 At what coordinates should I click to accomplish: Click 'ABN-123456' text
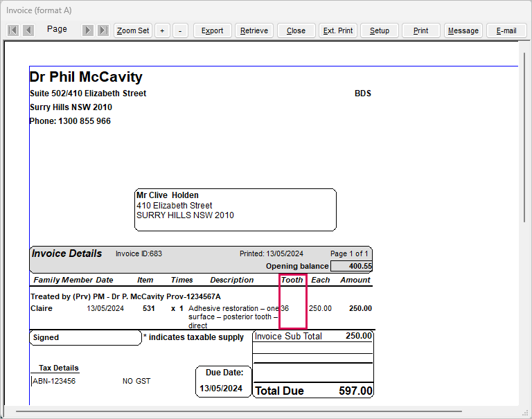[54, 382]
